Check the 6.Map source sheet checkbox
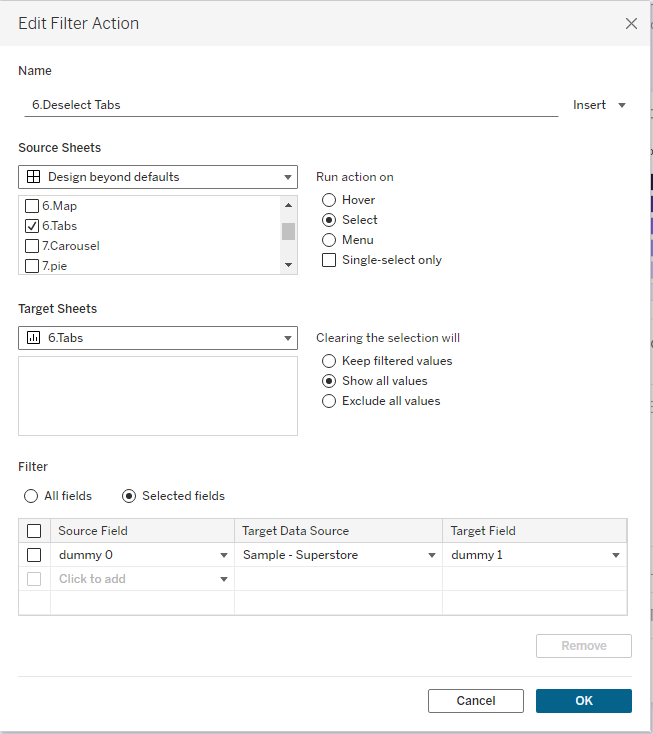653x734 pixels. tap(32, 206)
